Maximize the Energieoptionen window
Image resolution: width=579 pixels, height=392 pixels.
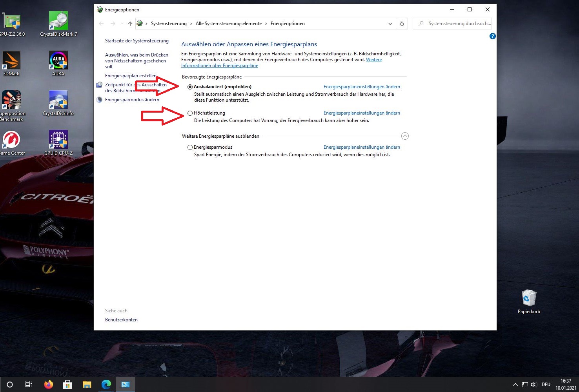470,10
